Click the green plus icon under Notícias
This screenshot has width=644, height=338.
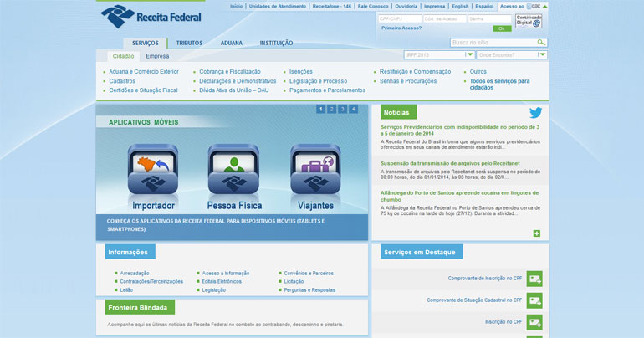[x=536, y=233]
